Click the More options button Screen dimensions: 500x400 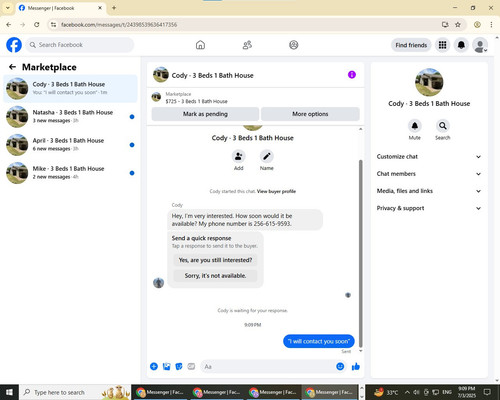tap(310, 114)
